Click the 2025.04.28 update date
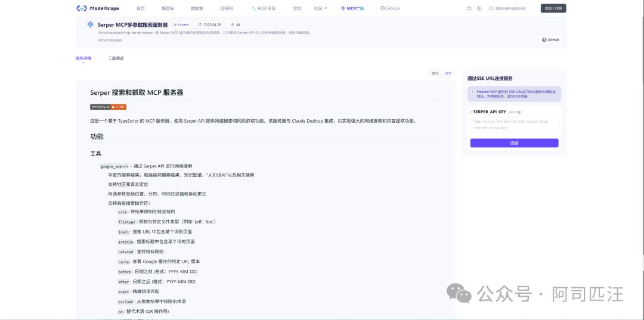 (x=212, y=24)
